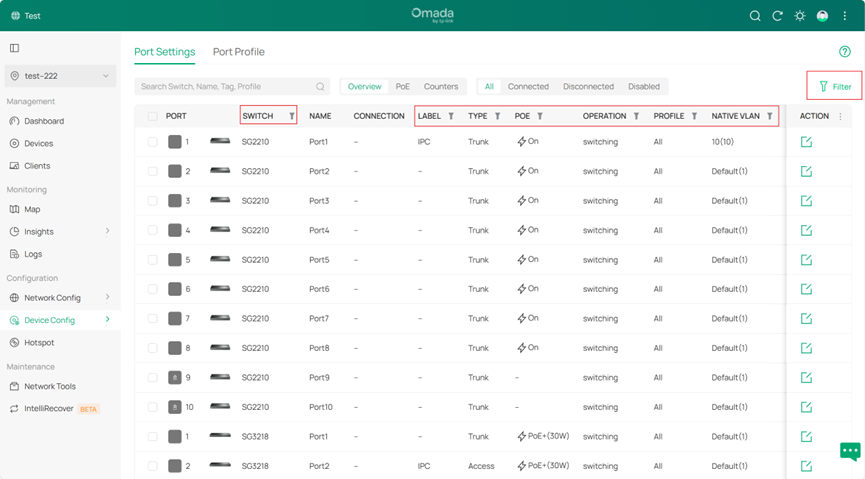Click the edit icon for Port1 SG2210
This screenshot has height=479, width=865.
(x=806, y=142)
